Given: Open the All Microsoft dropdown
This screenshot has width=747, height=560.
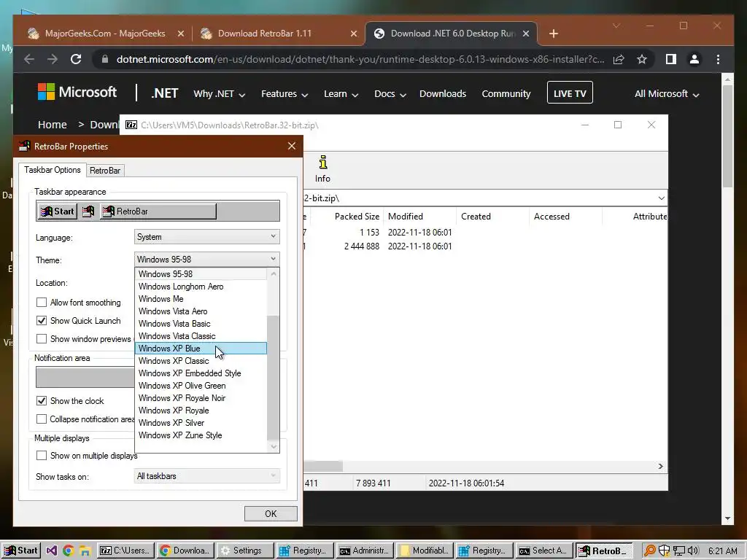Looking at the screenshot, I should point(667,94).
